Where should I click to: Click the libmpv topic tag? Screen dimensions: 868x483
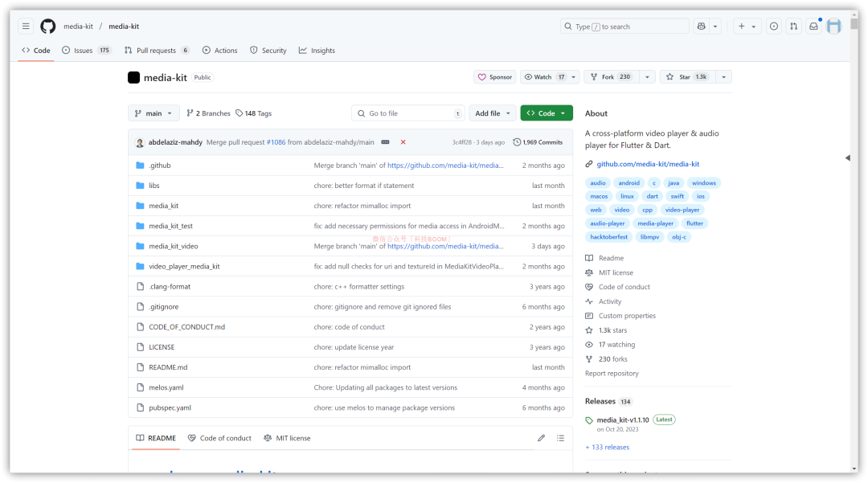(649, 237)
